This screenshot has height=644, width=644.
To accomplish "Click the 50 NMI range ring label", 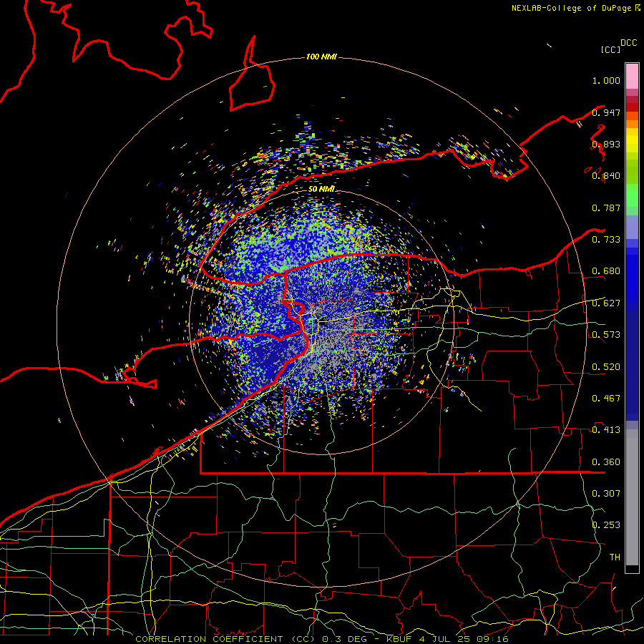I will (321, 189).
